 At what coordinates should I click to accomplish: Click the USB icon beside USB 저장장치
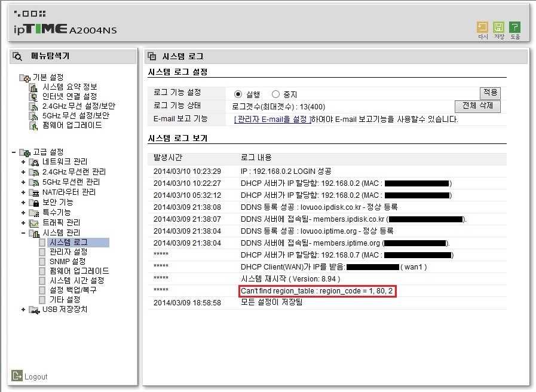pos(34,310)
